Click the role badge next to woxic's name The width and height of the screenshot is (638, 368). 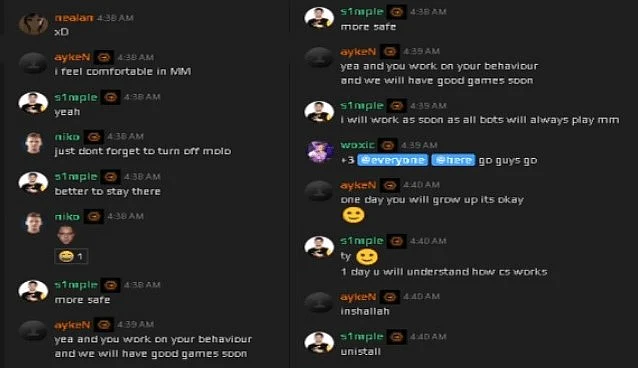tap(388, 145)
